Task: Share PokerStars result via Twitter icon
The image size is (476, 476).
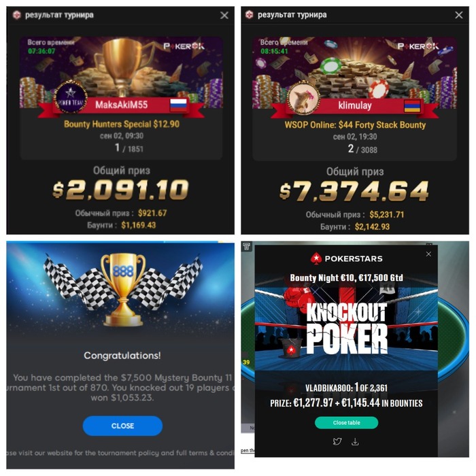Action: click(337, 441)
